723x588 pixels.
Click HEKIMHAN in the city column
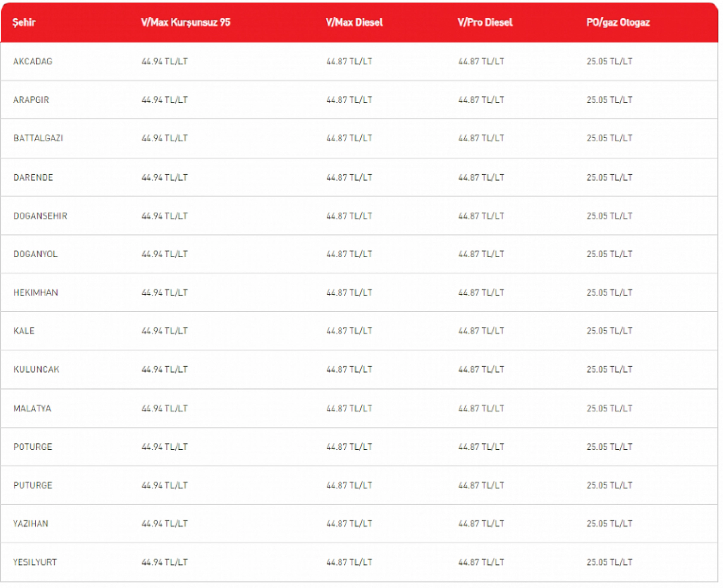pyautogui.click(x=35, y=292)
